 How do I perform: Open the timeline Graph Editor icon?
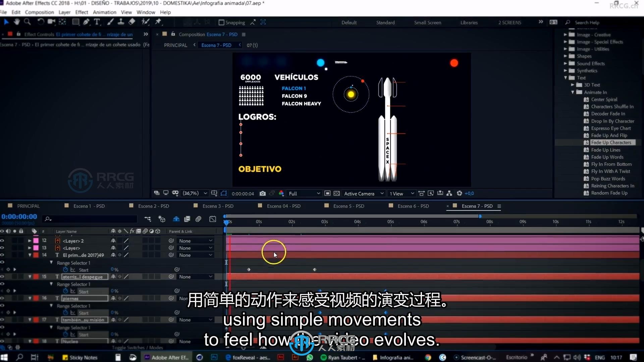click(213, 219)
